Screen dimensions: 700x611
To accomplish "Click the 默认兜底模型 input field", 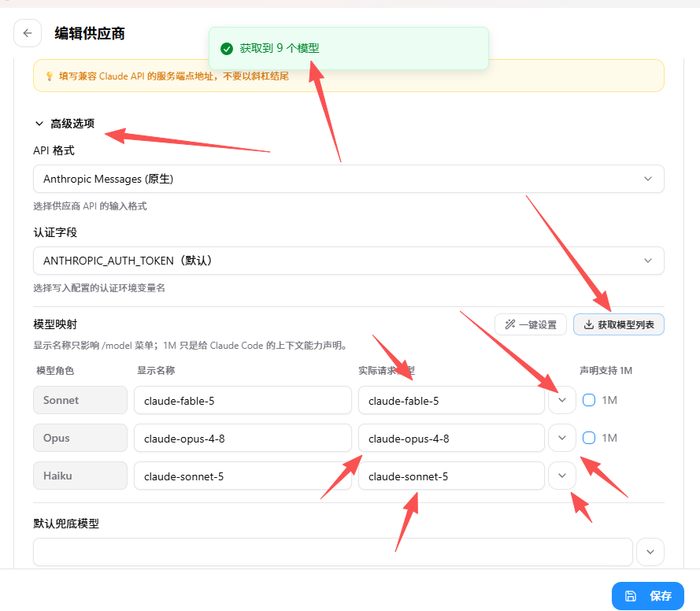I will (333, 552).
